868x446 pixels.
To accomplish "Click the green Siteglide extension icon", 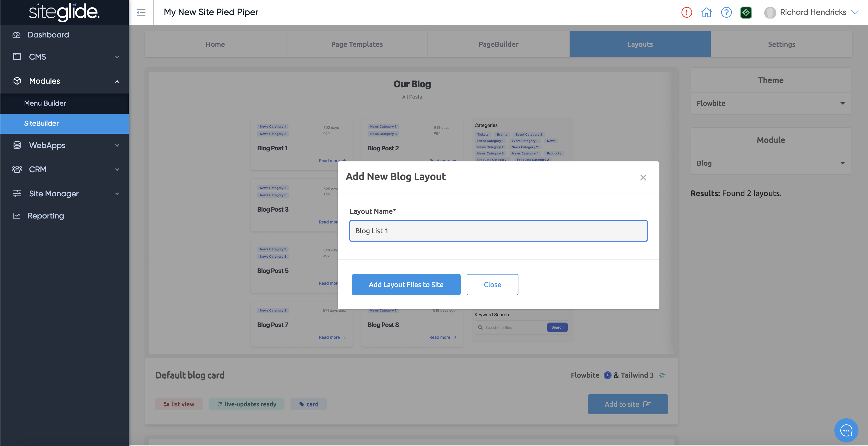I will point(746,13).
